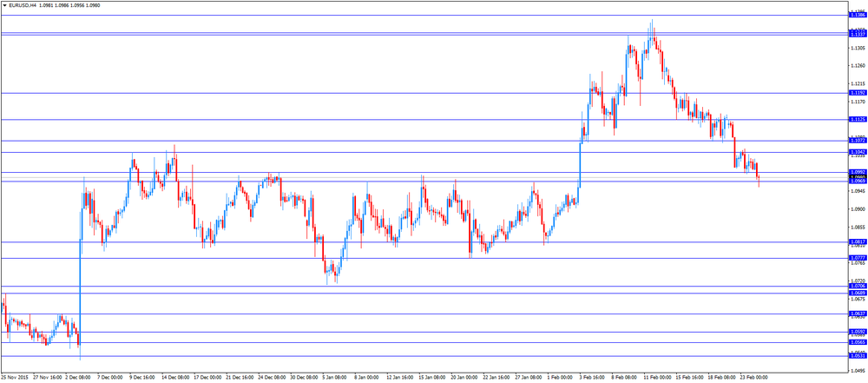The width and height of the screenshot is (868, 383).
Task: Select the 1.0706 price level label
Action: point(858,286)
